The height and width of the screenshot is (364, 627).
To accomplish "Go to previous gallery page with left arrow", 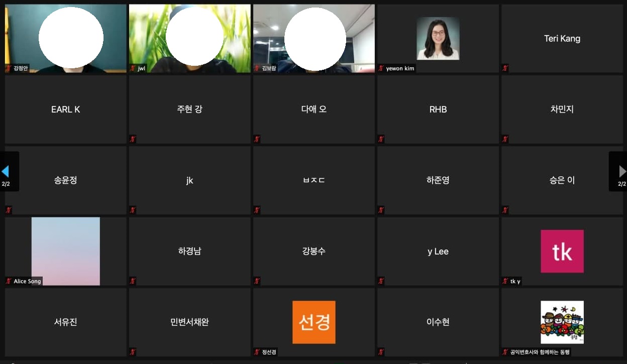I will [6, 172].
